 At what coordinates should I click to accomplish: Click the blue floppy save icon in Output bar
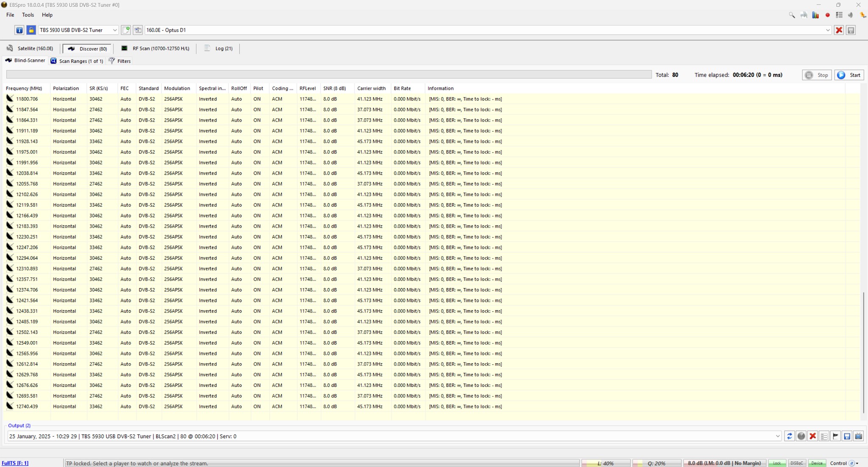(847, 436)
